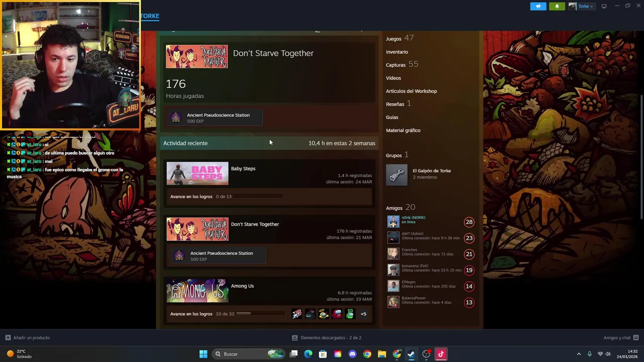
Task: Click BalanzaPower friend avatar
Action: pos(393,302)
